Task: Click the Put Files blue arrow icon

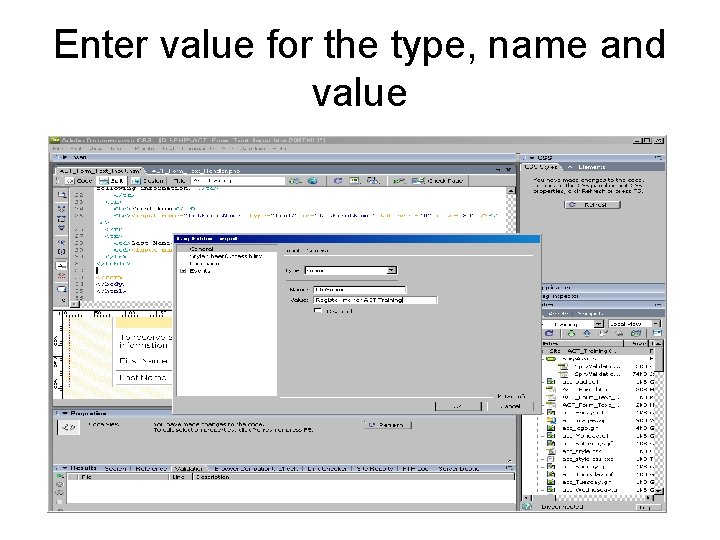Action: pyautogui.click(x=587, y=334)
